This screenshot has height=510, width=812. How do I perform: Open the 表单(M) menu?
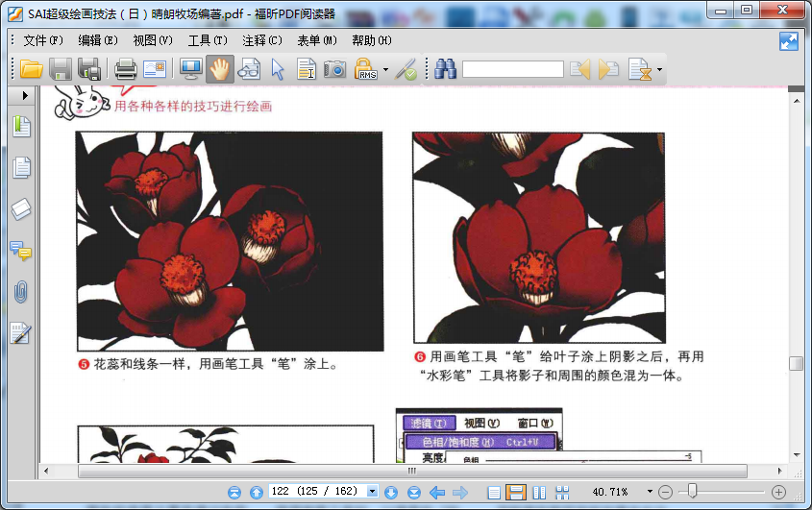317,40
